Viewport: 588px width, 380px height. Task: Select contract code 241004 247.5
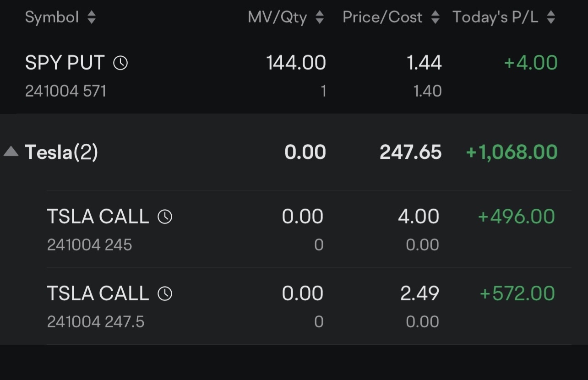pyautogui.click(x=96, y=322)
